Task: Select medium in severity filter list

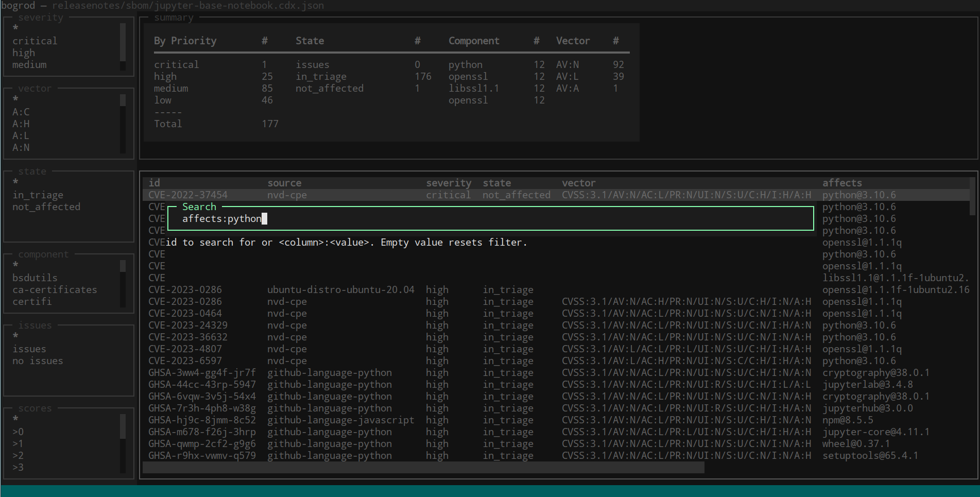Action: [29, 64]
